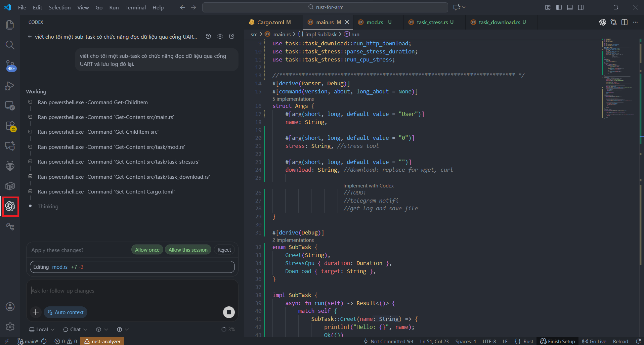Image resolution: width=644 pixels, height=345 pixels.
Task: Toggle the primary side bar layout
Action: (x=559, y=7)
